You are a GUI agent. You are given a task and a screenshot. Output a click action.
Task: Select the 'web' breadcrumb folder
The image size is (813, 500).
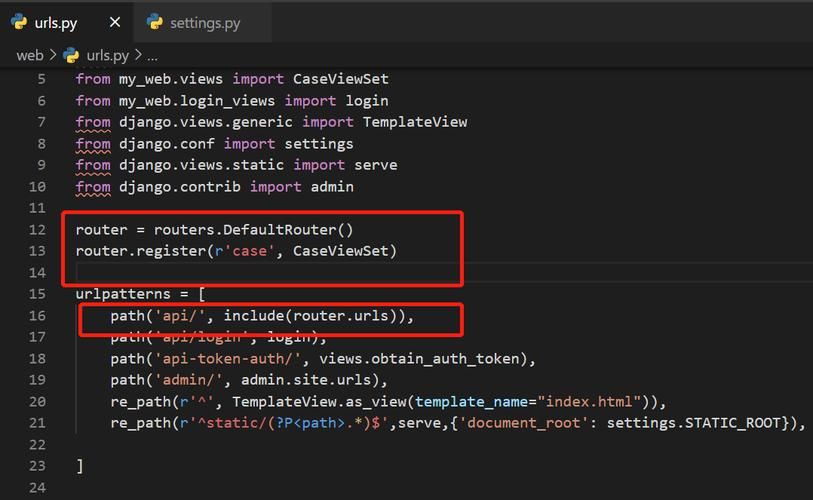[30, 55]
